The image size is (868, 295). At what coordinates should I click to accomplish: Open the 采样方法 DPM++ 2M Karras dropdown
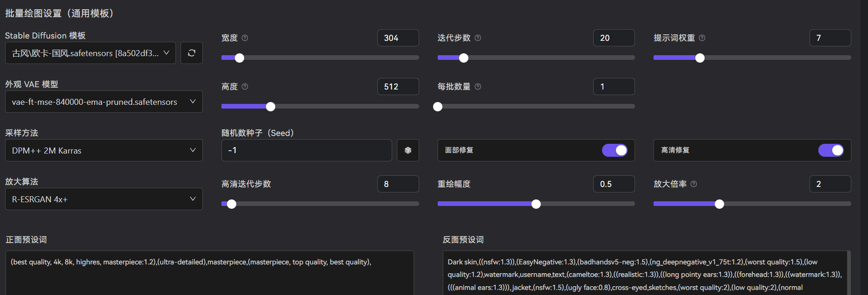[104, 150]
